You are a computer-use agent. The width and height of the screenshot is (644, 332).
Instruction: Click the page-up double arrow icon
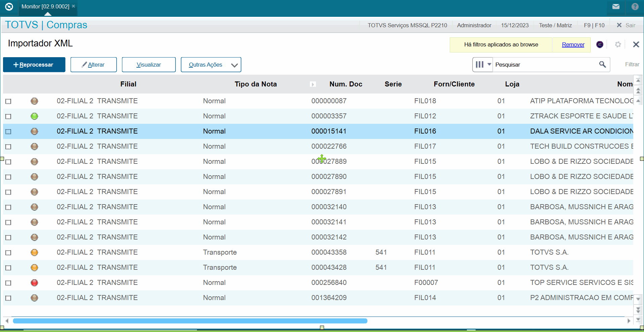638,90
